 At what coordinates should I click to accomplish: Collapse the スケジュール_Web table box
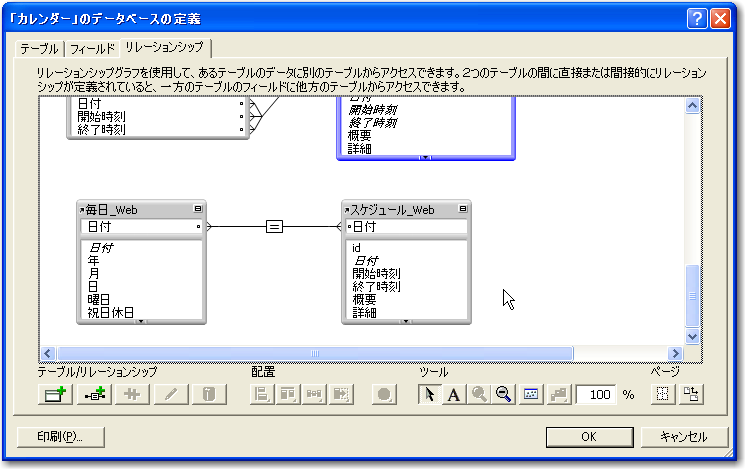coord(462,210)
